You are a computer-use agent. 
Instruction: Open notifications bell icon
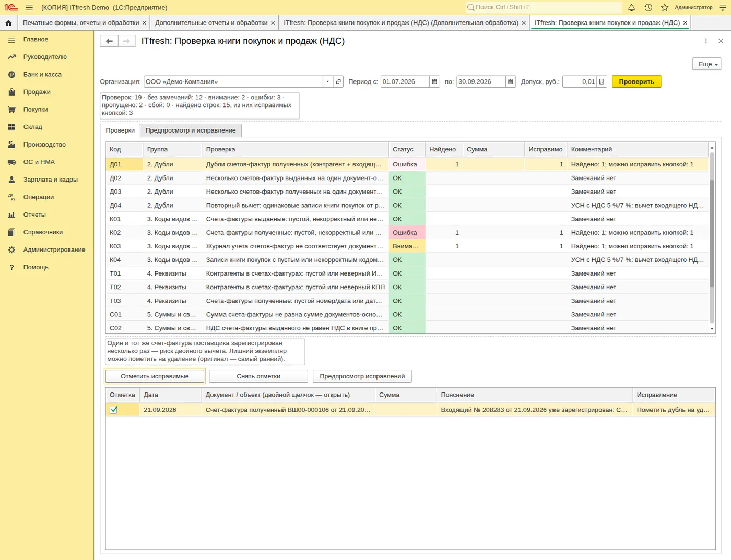631,7
